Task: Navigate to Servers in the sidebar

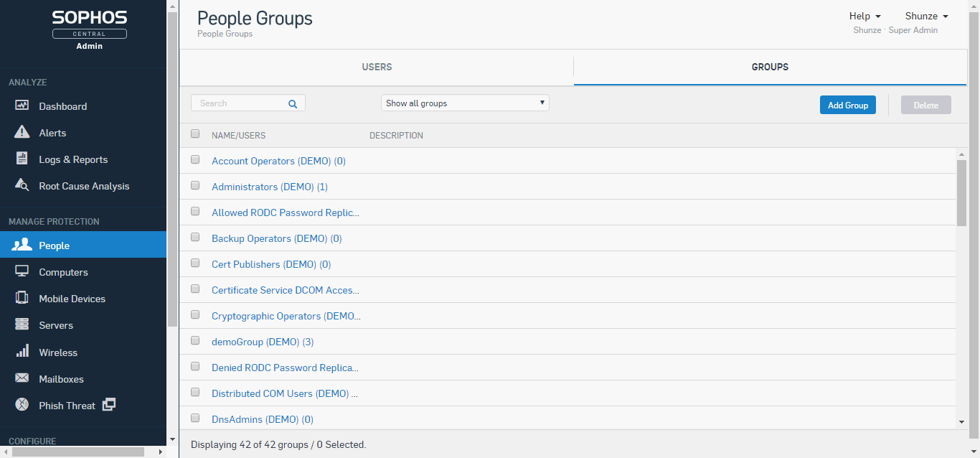Action: coord(56,325)
